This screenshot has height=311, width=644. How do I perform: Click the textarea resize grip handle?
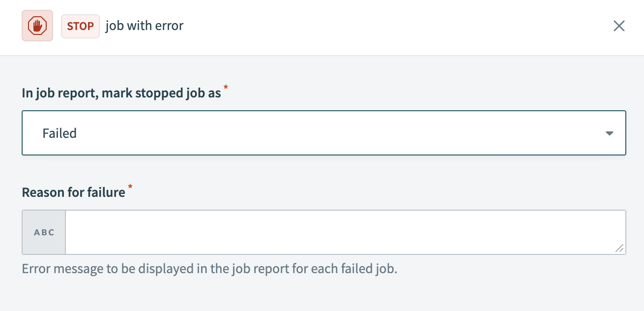[x=620, y=249]
